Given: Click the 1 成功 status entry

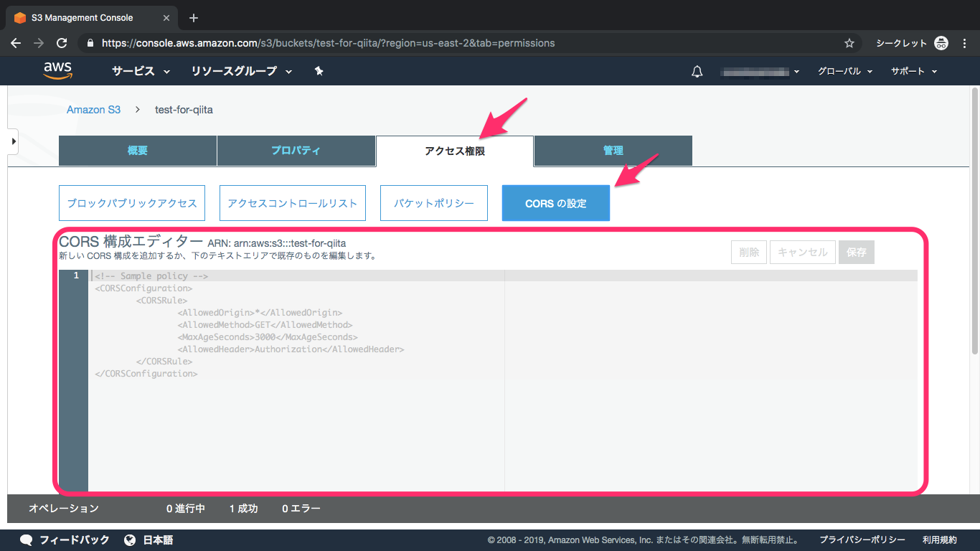Looking at the screenshot, I should (x=243, y=509).
